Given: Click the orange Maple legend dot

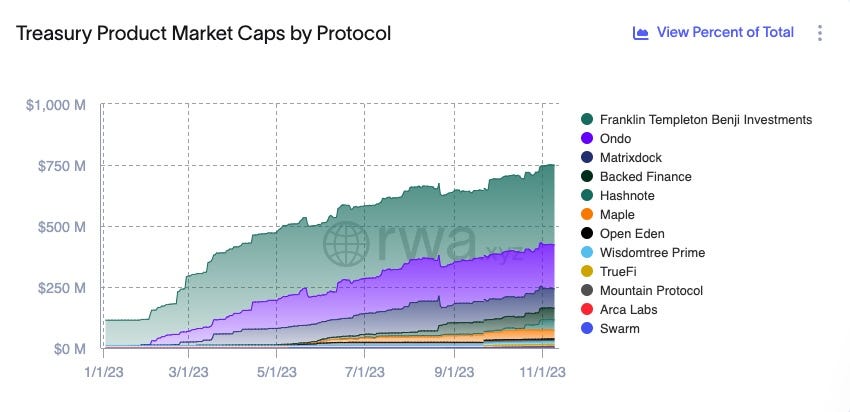Looking at the screenshot, I should (x=587, y=215).
